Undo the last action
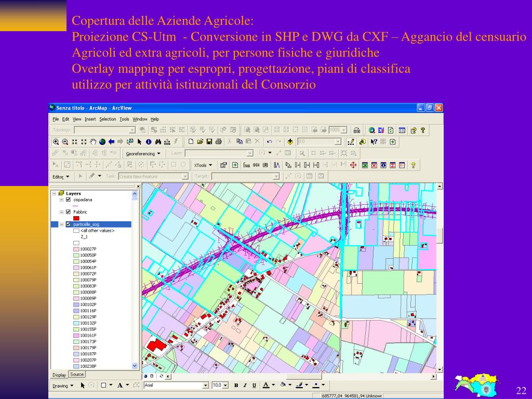532x399 pixels. coord(270,141)
